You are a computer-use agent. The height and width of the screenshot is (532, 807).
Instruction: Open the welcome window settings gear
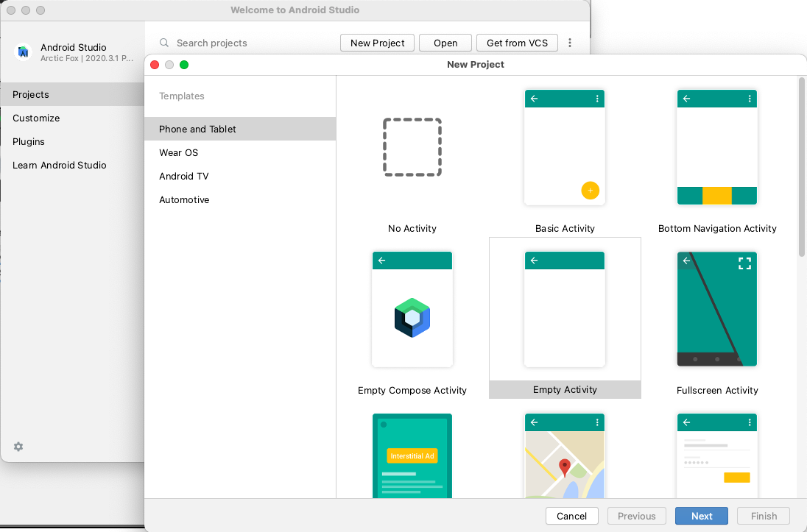pos(18,447)
